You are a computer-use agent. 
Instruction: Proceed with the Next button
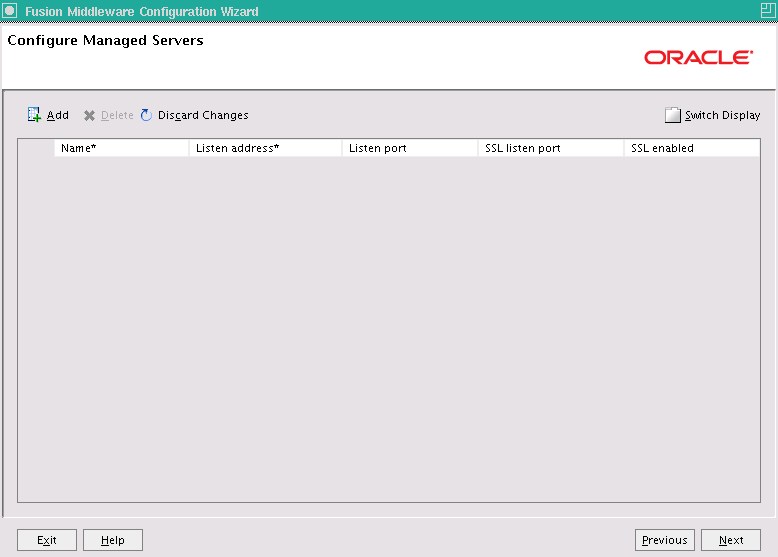pyautogui.click(x=730, y=540)
